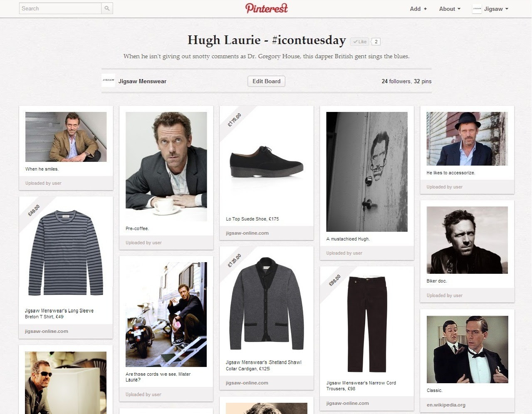Viewport: 532px width, 414px height.
Task: Click the £125.00 price ribbon
Action: point(235,261)
